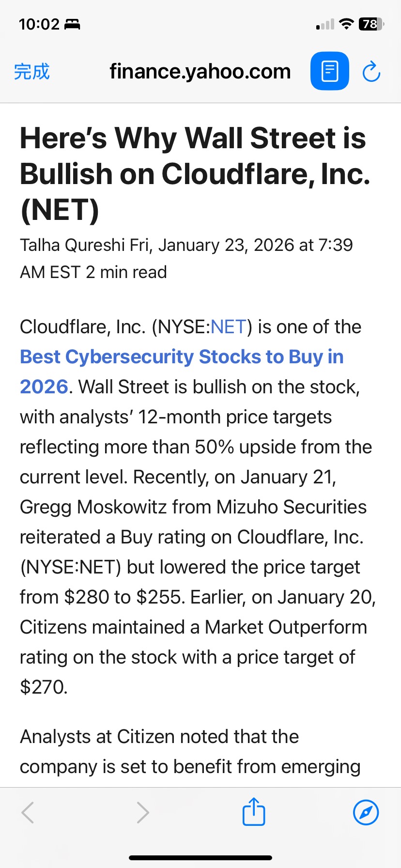Tap the Sleep focus bed icon

pyautogui.click(x=72, y=24)
